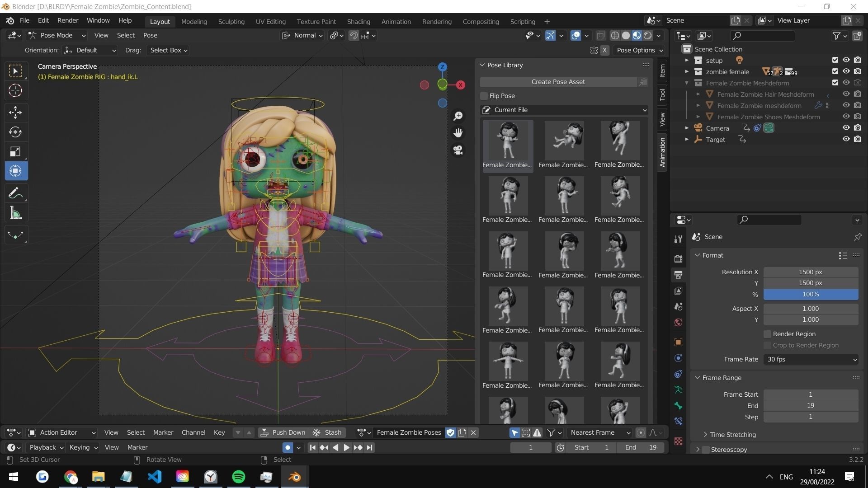868x488 pixels.
Task: Toggle X-ray display icon
Action: pyautogui.click(x=601, y=36)
